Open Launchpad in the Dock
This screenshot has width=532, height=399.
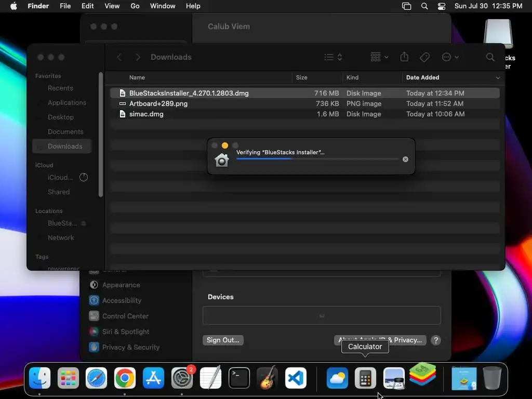(68, 378)
